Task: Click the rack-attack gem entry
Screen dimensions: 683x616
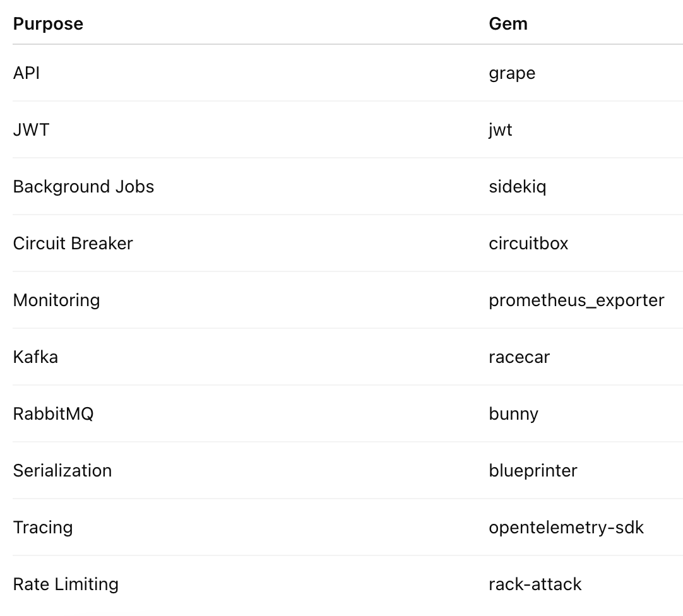Action: 535,584
